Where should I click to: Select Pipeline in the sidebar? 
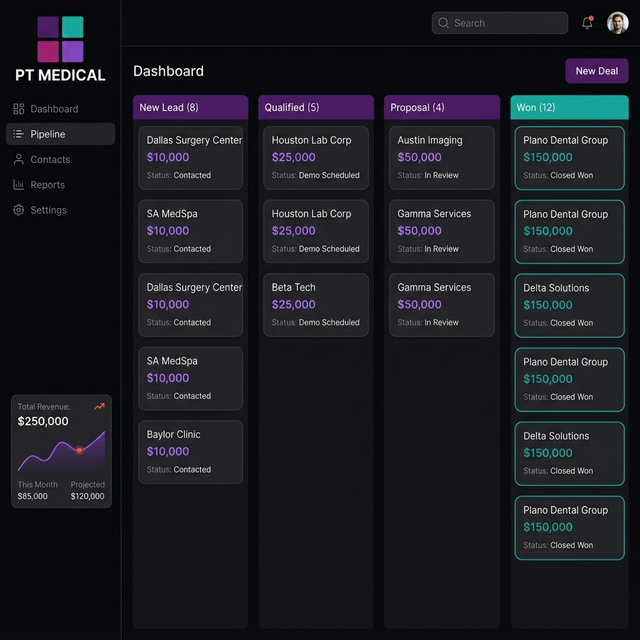[x=60, y=134]
